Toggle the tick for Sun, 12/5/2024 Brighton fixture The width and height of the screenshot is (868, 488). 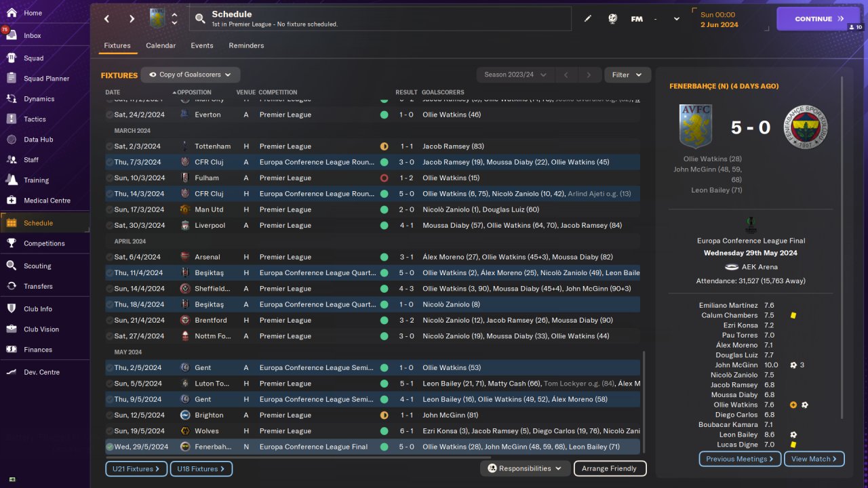click(110, 415)
